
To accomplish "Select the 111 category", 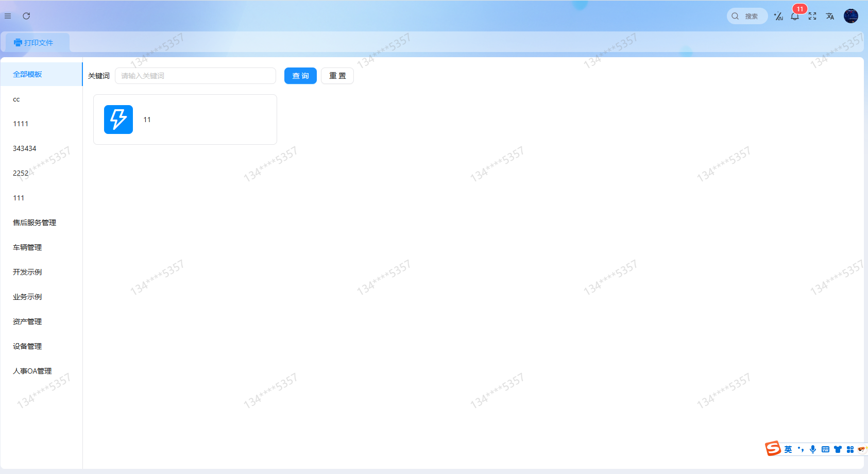I will coord(41,198).
